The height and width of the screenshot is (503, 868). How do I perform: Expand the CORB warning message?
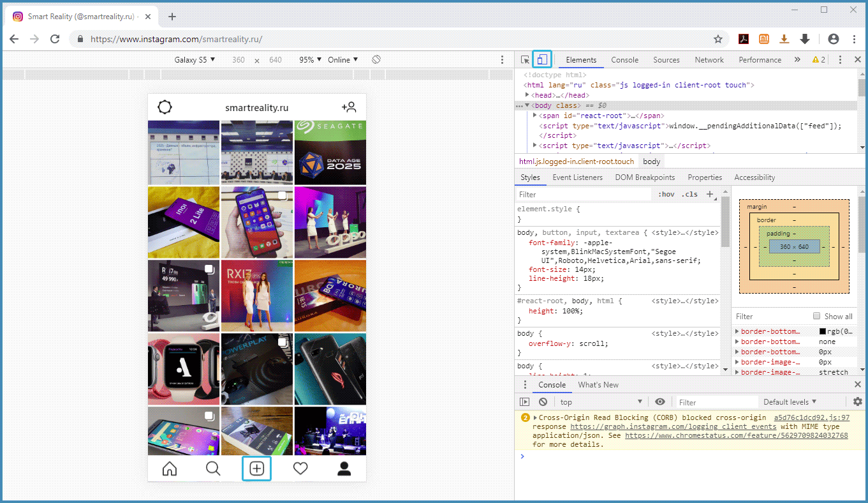535,417
